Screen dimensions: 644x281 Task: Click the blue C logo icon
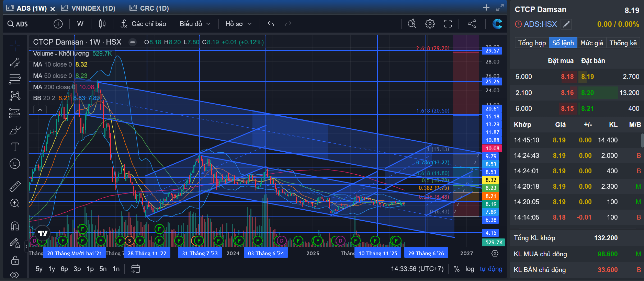tap(497, 24)
